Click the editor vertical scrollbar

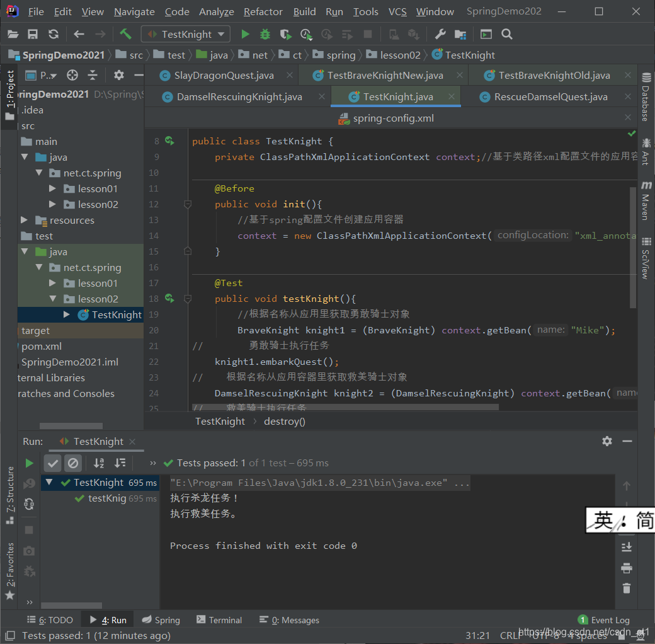click(x=633, y=248)
